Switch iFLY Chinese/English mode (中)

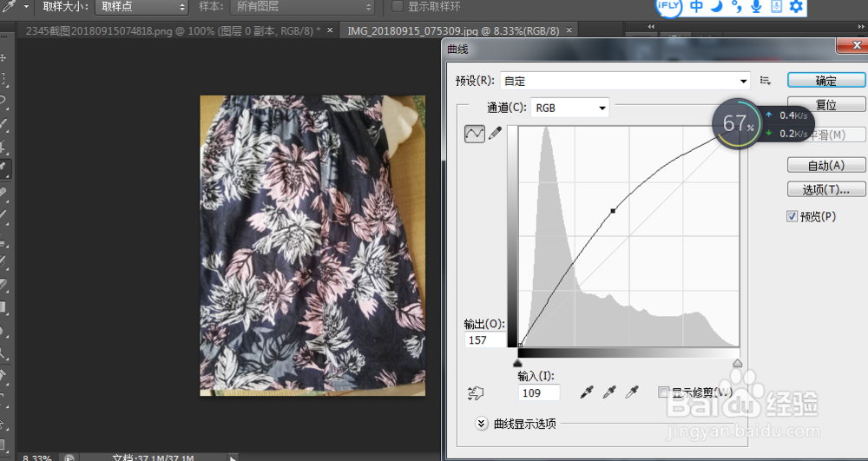[696, 6]
